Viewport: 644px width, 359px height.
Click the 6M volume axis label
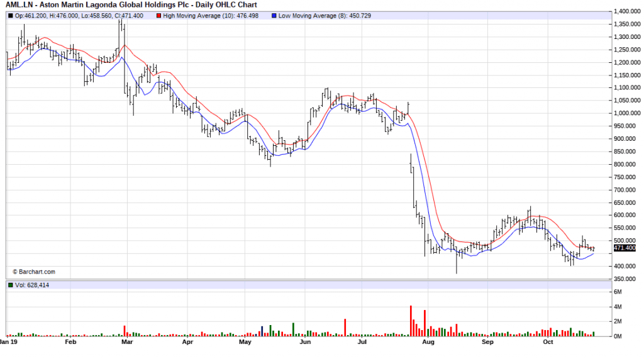(620, 292)
